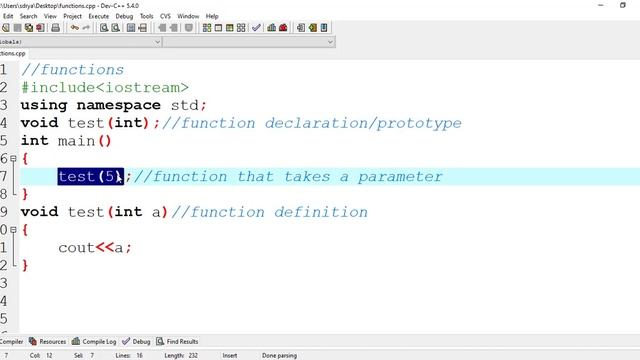Switch to the Compiler bottom tab
This screenshot has width=640, height=360.
click(x=12, y=342)
